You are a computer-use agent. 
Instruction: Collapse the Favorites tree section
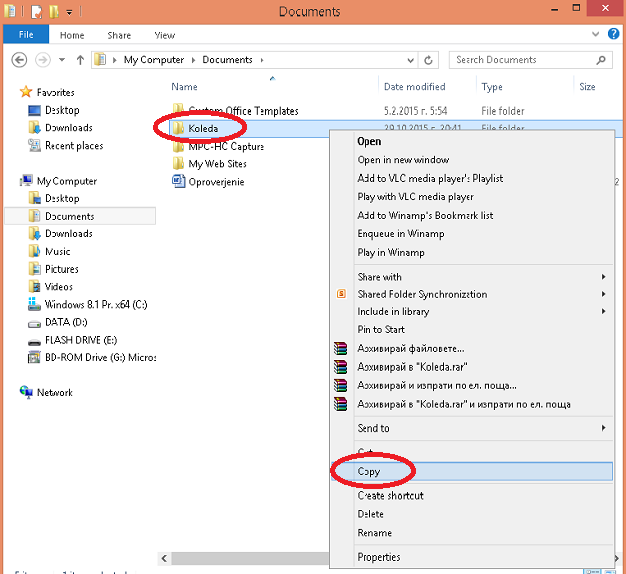pyautogui.click(x=12, y=92)
